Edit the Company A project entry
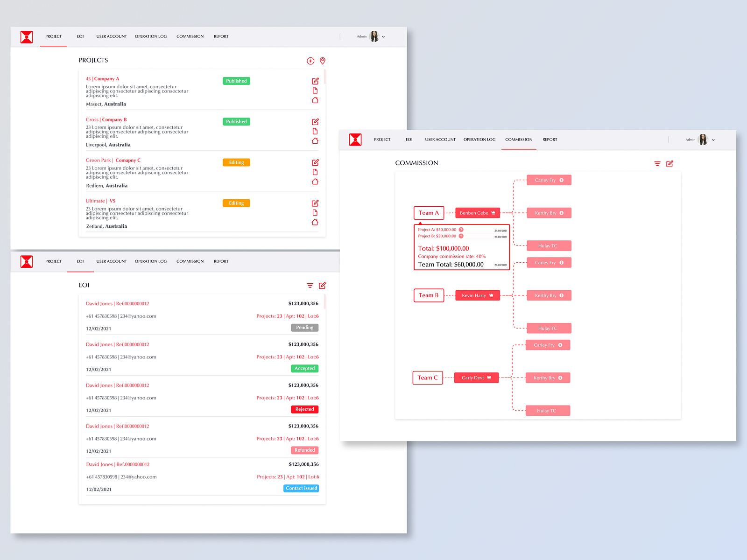The width and height of the screenshot is (747, 560). click(x=315, y=81)
